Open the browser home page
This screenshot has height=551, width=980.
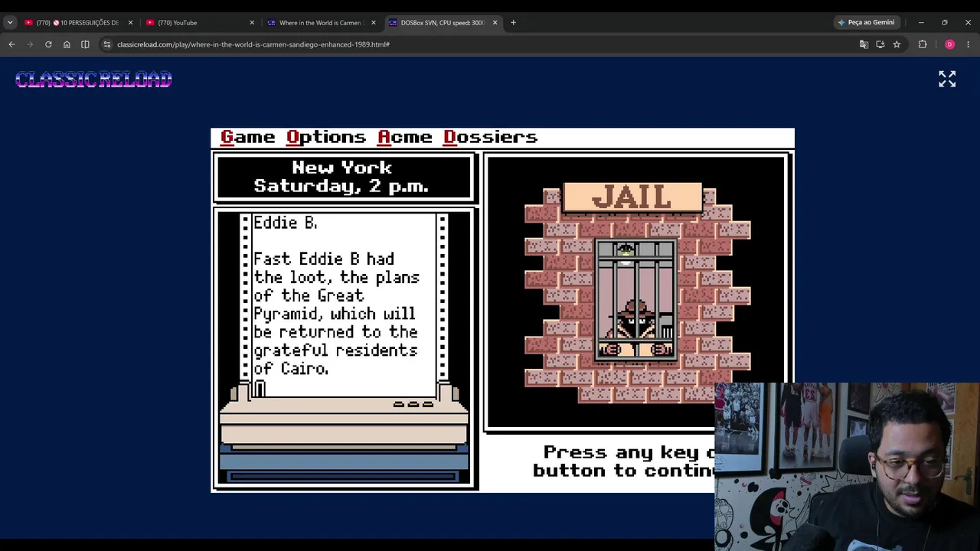67,44
